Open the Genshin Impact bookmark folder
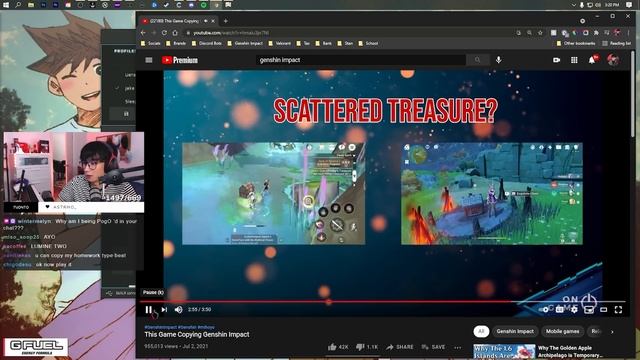Viewport: 640px width, 360px height. pyautogui.click(x=245, y=43)
